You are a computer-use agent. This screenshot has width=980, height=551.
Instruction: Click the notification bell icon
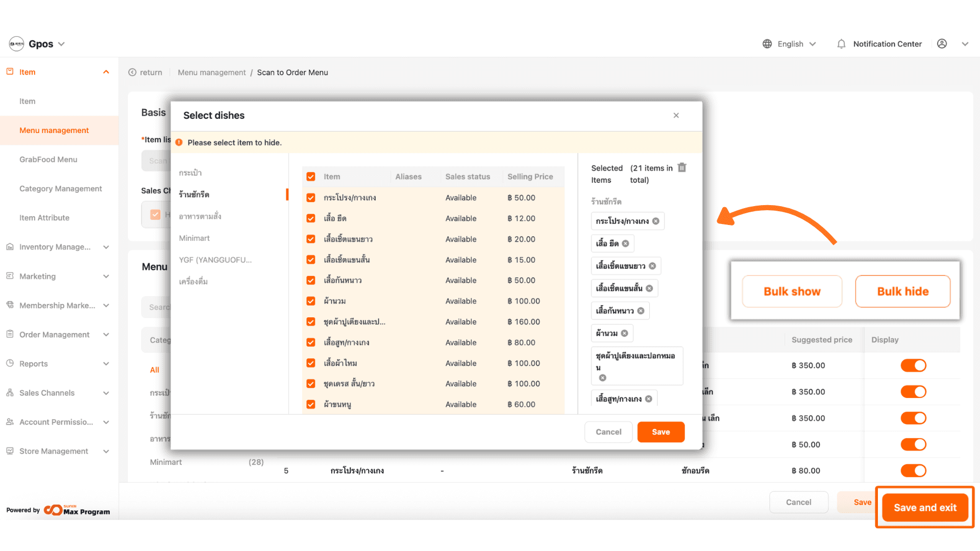tap(841, 44)
